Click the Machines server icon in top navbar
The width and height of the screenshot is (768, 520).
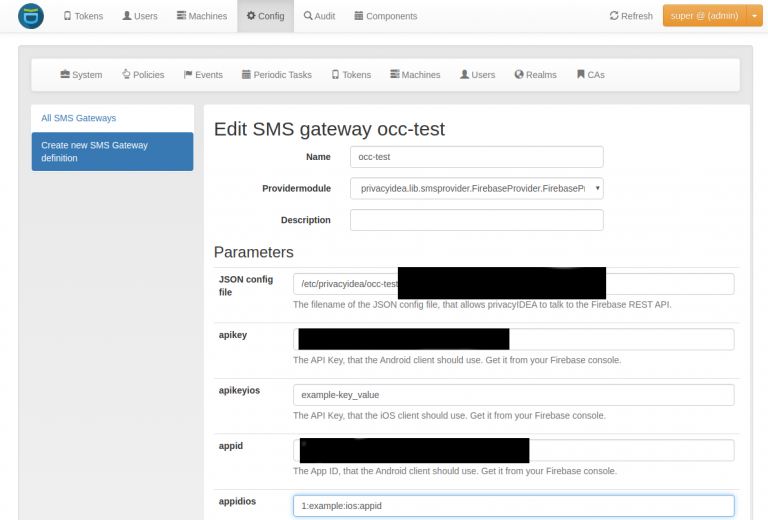[181, 16]
